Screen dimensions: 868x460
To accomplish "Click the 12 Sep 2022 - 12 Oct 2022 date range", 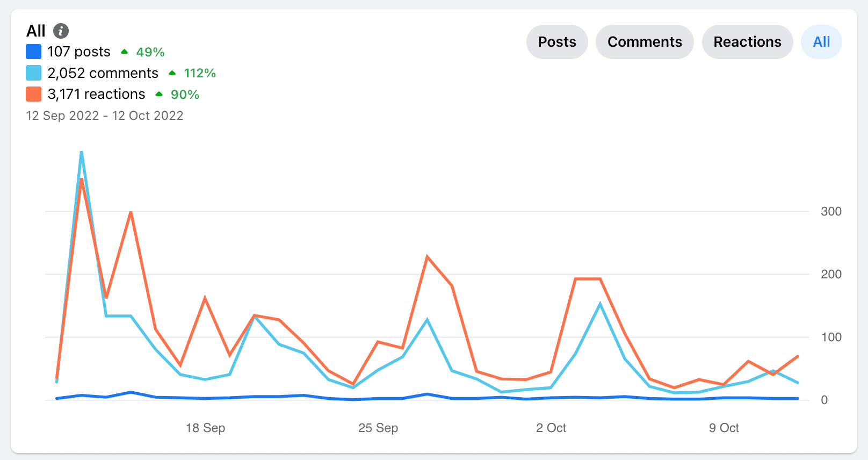I will pyautogui.click(x=105, y=116).
